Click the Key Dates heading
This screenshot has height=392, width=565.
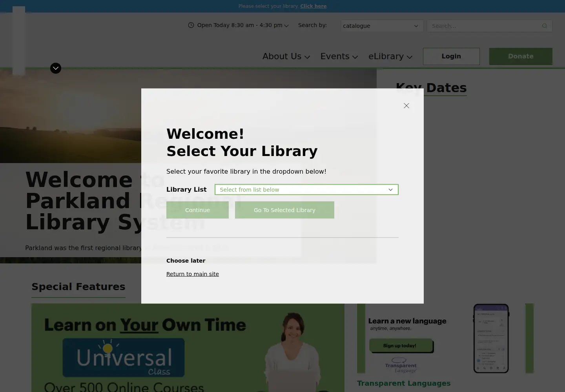[x=431, y=88]
